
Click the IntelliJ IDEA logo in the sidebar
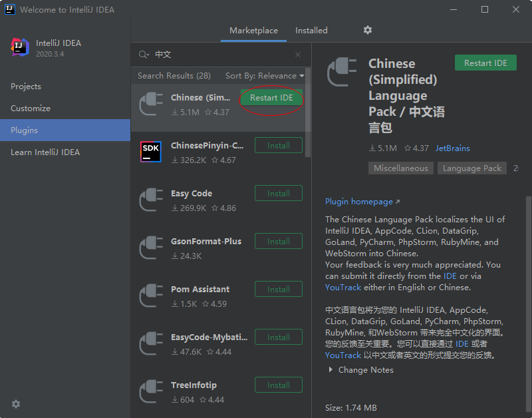pyautogui.click(x=20, y=47)
